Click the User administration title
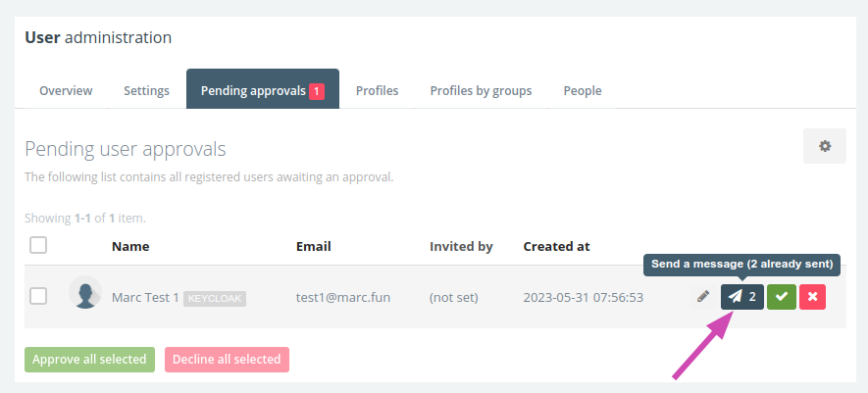The width and height of the screenshot is (868, 393). [x=98, y=37]
